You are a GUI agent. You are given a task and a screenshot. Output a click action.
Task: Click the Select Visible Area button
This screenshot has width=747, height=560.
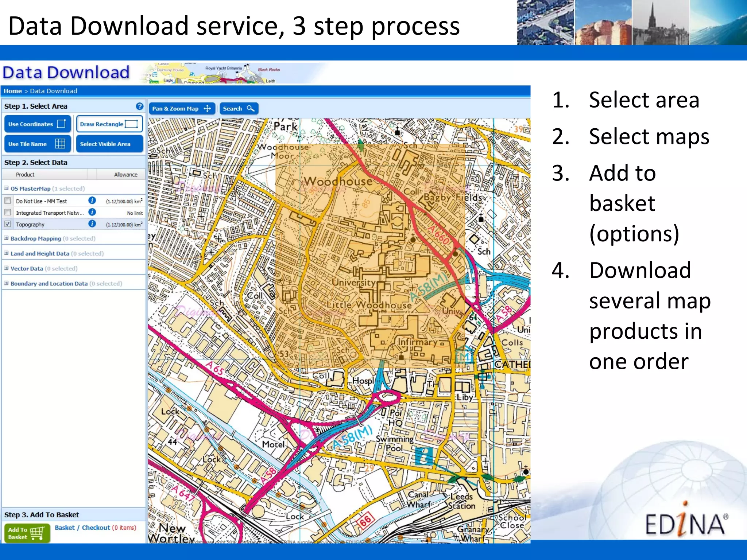(109, 144)
